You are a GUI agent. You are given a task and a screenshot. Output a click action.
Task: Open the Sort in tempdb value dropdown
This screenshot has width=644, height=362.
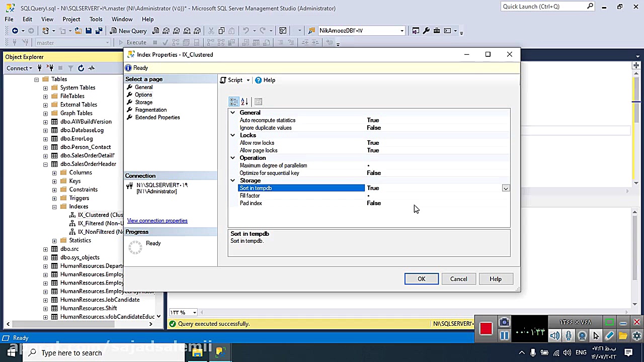(x=506, y=188)
